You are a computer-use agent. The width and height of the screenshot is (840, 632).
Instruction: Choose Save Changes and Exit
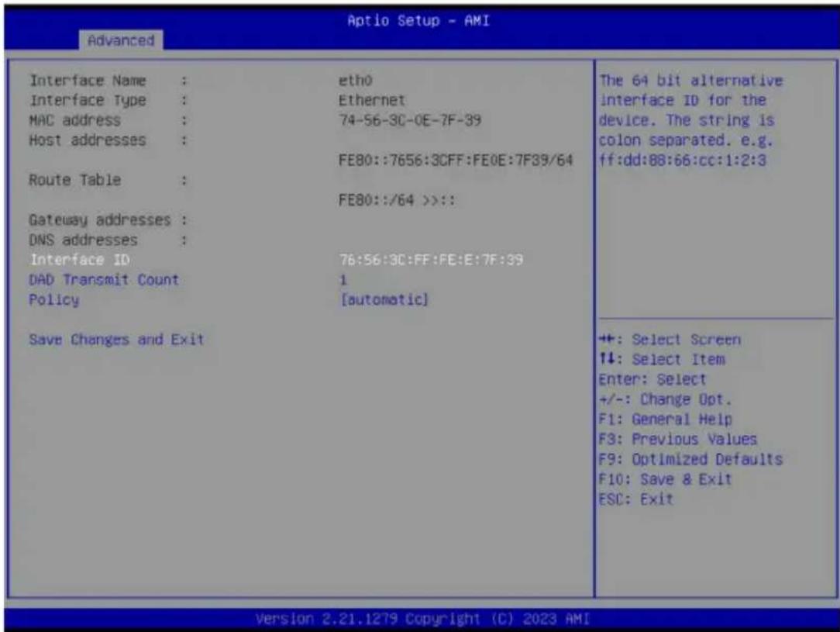pos(116,340)
